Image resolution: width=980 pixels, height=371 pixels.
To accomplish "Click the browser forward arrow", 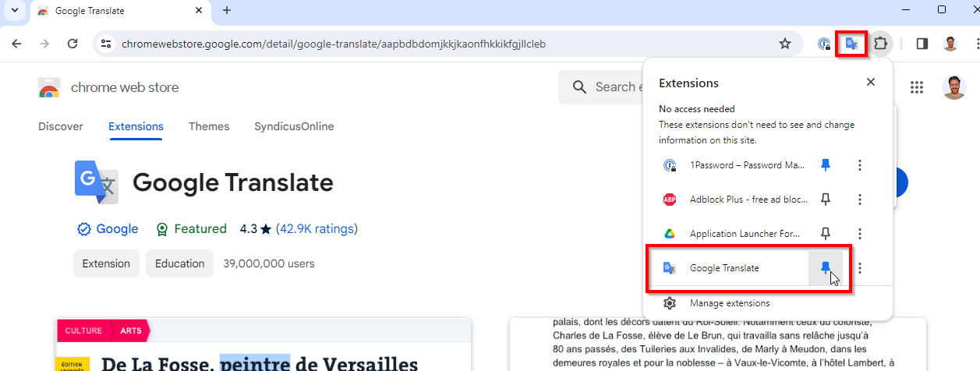I will pos(44,44).
